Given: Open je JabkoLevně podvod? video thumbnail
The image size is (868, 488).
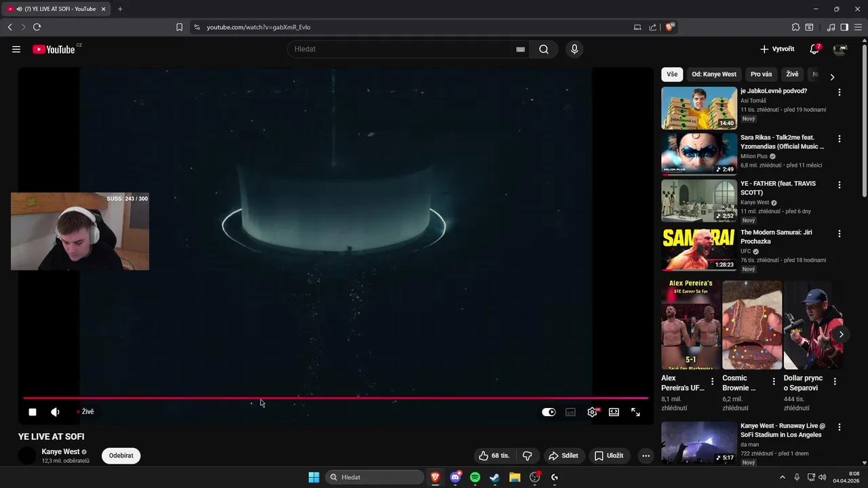Looking at the screenshot, I should coord(698,108).
